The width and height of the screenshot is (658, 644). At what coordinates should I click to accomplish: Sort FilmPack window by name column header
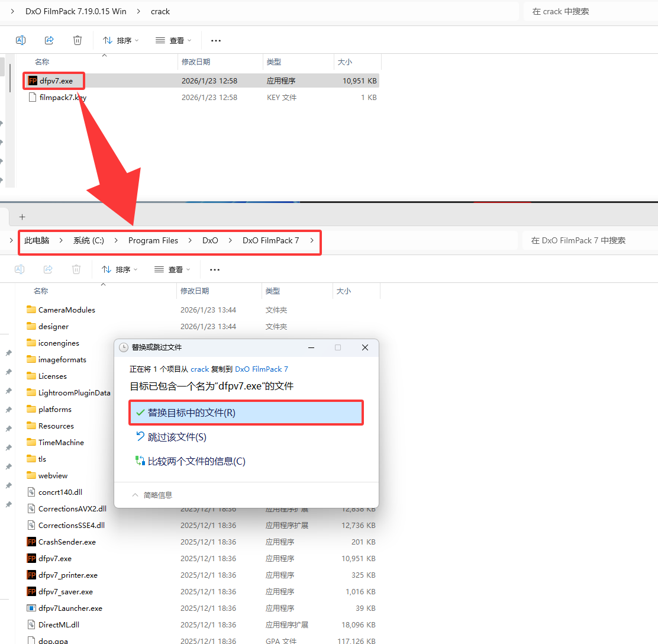(41, 291)
